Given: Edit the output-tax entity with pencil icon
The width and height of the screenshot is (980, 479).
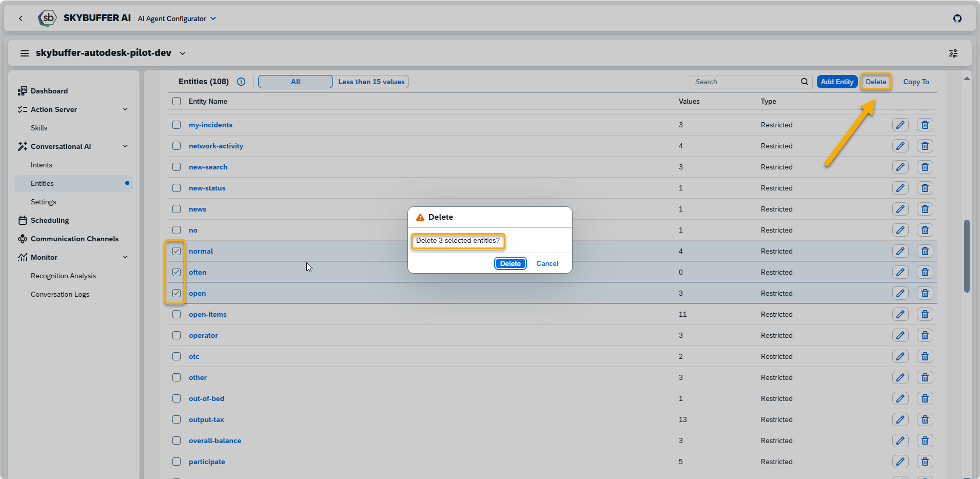Looking at the screenshot, I should tap(900, 419).
